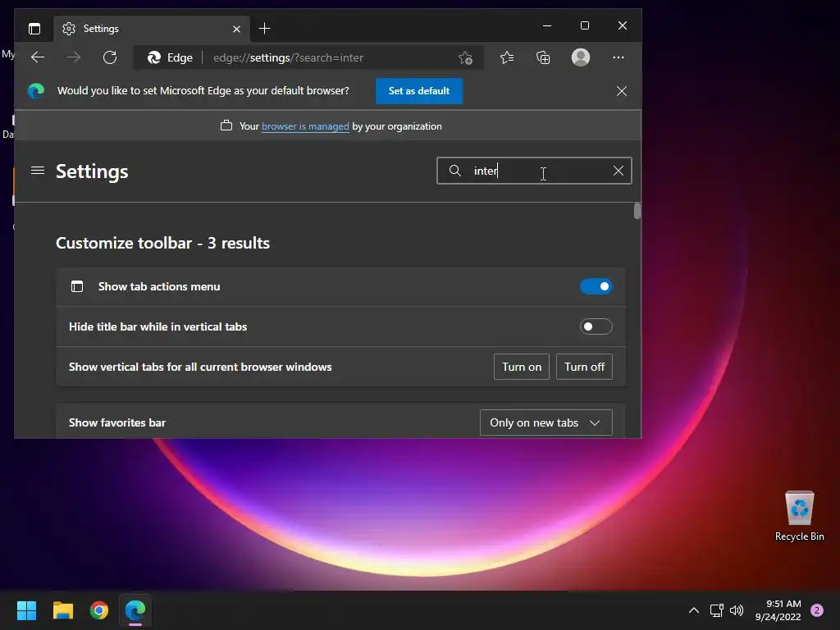Open network status tray icon
This screenshot has width=840, height=630.
(716, 610)
